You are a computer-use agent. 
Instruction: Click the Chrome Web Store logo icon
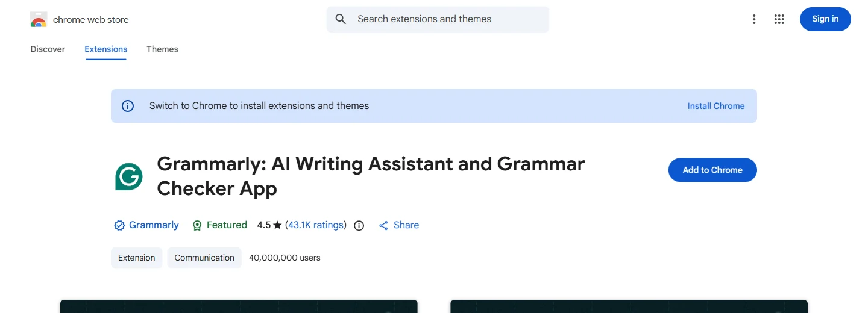39,20
